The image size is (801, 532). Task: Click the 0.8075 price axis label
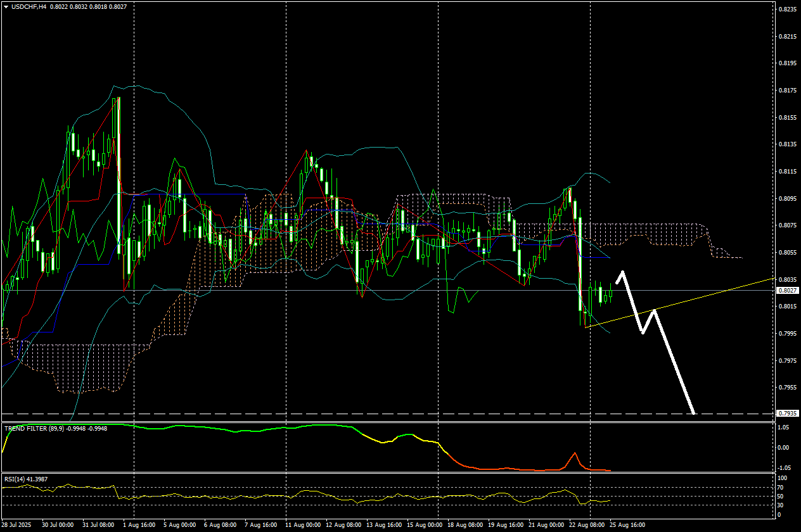pyautogui.click(x=788, y=225)
